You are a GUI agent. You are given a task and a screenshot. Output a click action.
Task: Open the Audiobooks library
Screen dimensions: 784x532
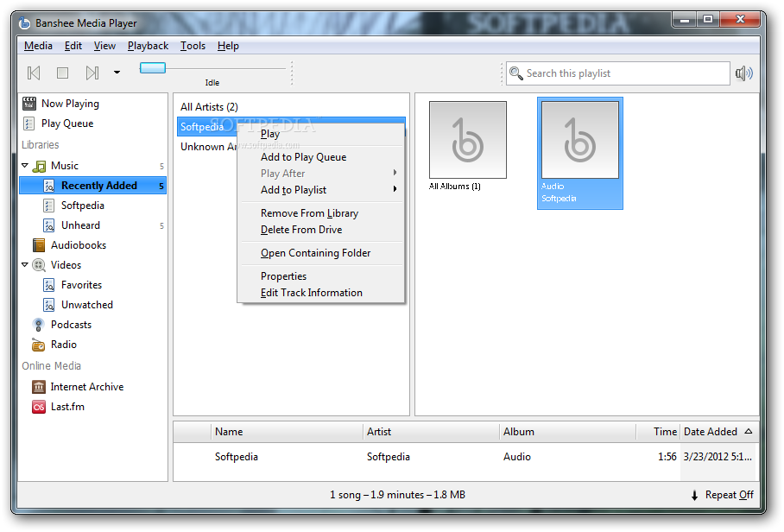pyautogui.click(x=79, y=245)
